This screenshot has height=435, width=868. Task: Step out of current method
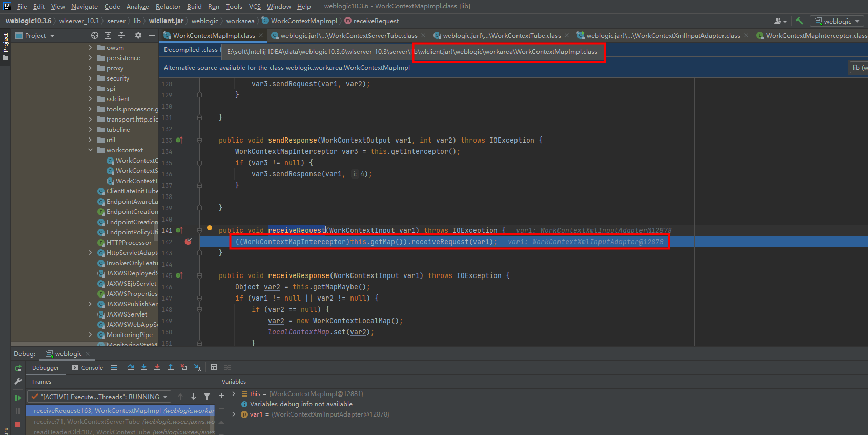point(171,367)
